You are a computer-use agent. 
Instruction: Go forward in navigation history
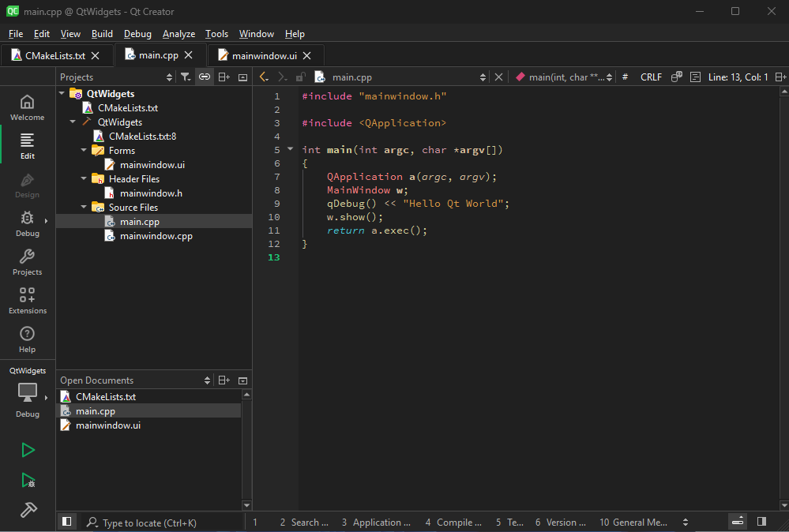point(282,77)
